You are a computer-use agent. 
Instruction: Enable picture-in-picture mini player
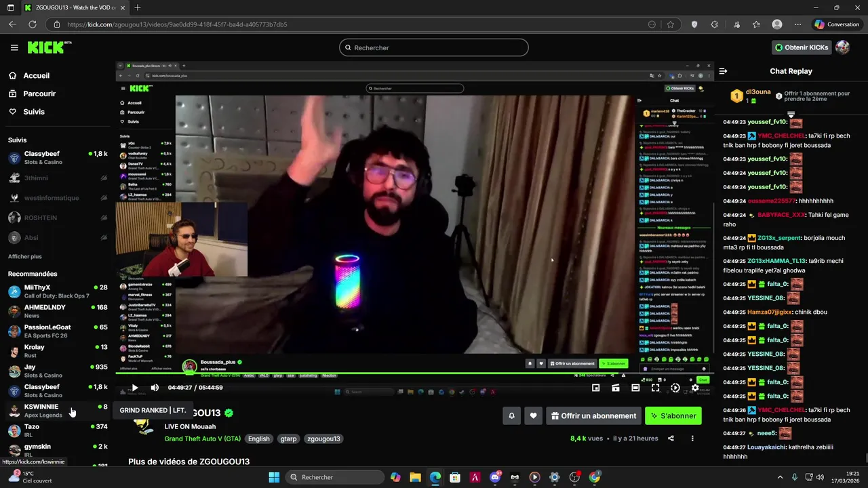pos(595,388)
